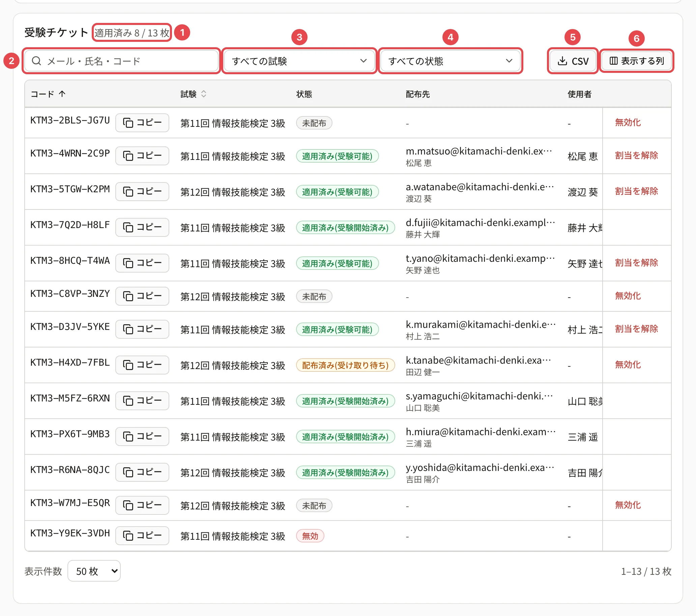Screen dimensions: 696x616
Task: Click the email h.miura@kitamachi-denki.exam…
Action: pyautogui.click(x=481, y=432)
